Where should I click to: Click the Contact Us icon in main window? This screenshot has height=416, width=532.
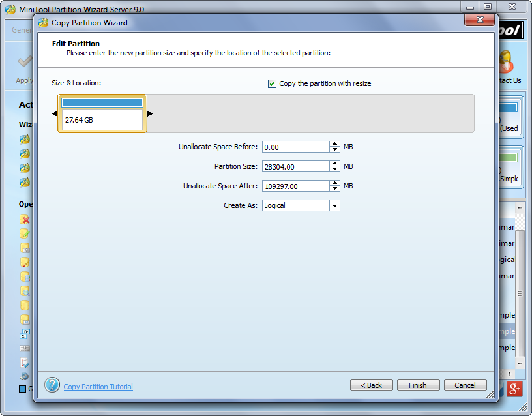pos(506,62)
